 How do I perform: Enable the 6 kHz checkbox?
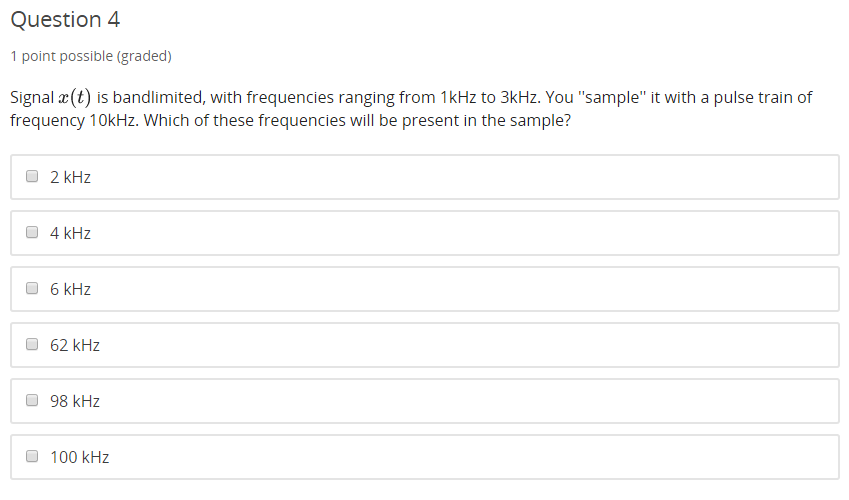click(32, 289)
